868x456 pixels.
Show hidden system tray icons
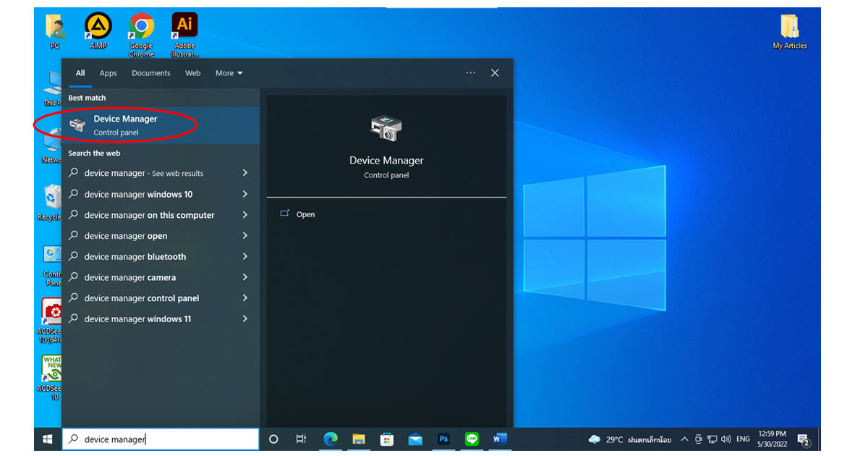pos(684,439)
